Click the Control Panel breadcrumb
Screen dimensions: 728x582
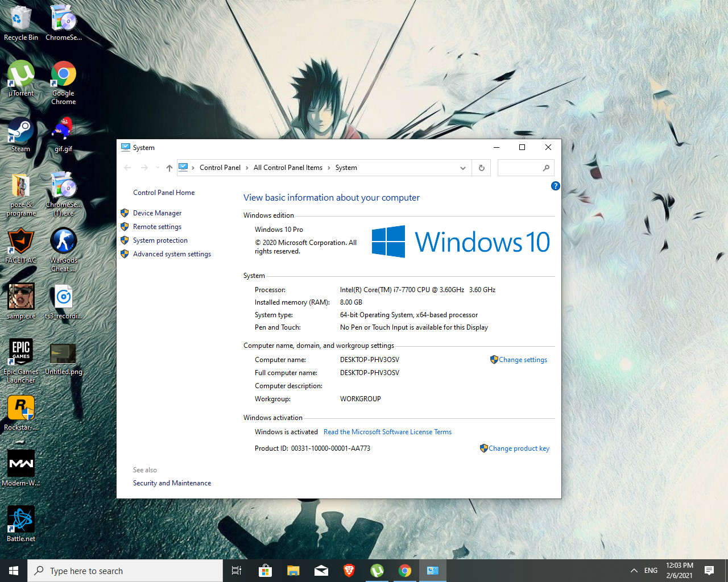[x=220, y=168]
